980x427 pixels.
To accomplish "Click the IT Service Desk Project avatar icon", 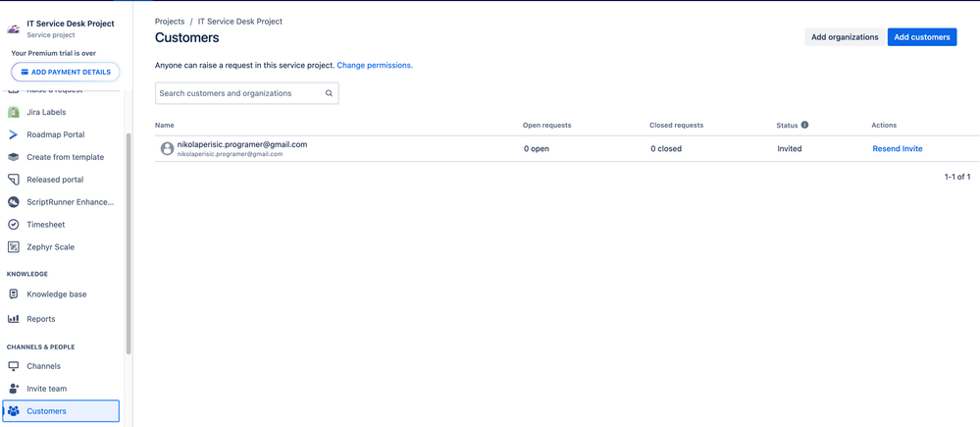I will [x=13, y=28].
